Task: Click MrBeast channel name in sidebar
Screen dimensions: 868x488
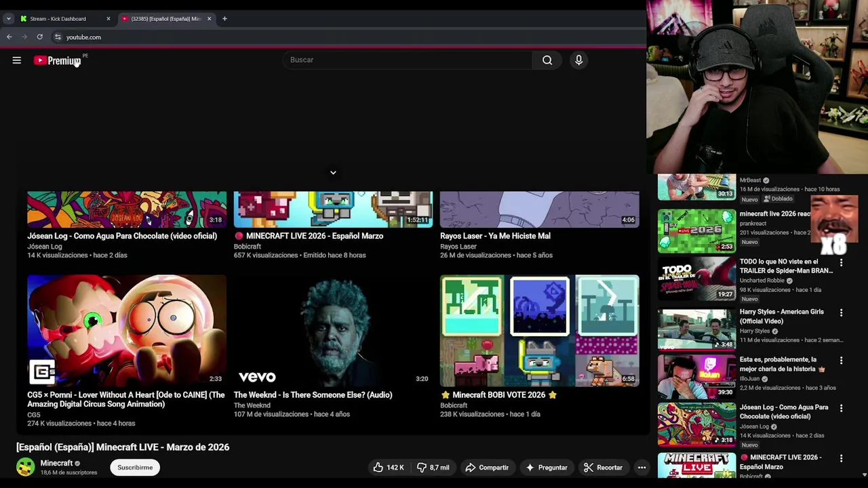Action: 750,180
